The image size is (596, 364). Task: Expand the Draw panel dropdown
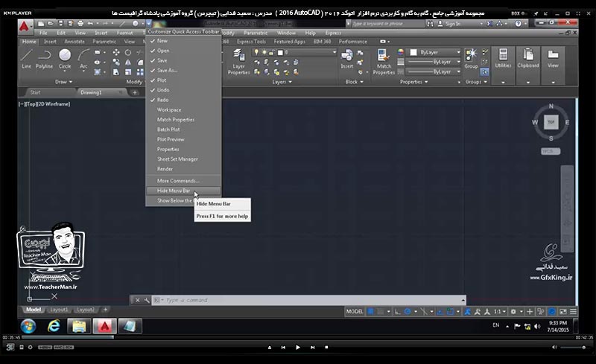coord(63,82)
